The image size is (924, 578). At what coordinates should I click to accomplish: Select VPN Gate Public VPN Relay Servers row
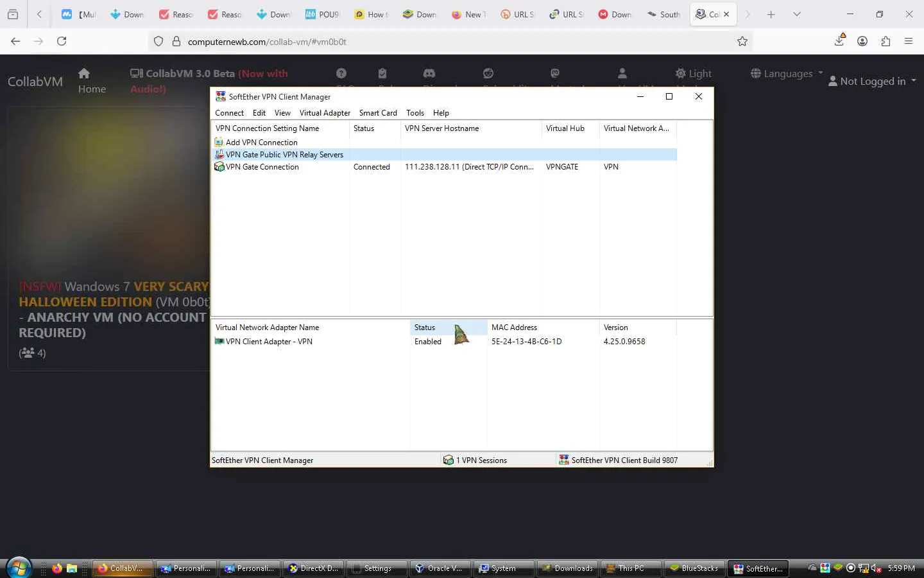coord(445,155)
